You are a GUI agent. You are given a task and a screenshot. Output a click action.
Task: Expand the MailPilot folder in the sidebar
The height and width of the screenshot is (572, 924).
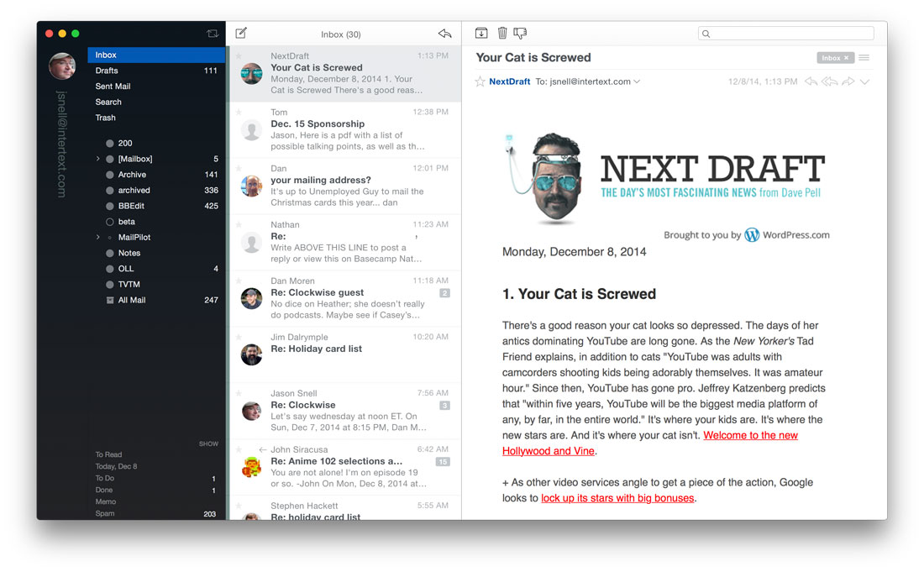click(x=97, y=238)
